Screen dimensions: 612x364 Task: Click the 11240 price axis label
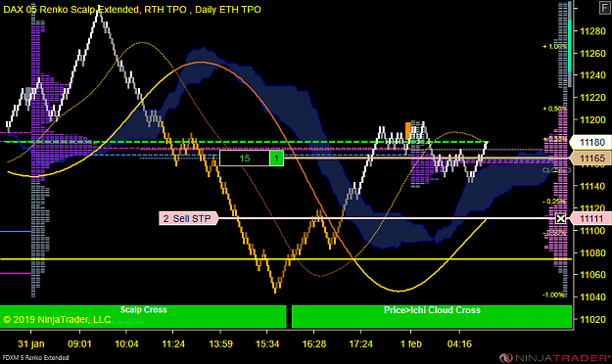coord(592,75)
